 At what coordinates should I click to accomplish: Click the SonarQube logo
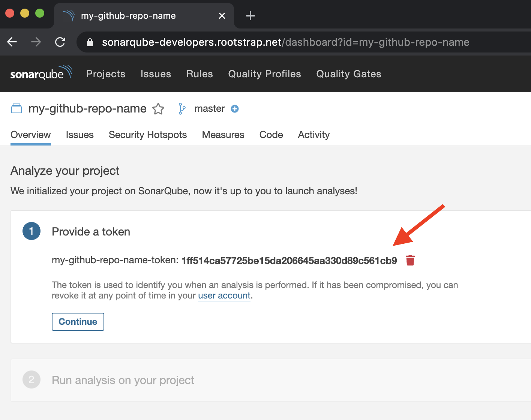[41, 73]
